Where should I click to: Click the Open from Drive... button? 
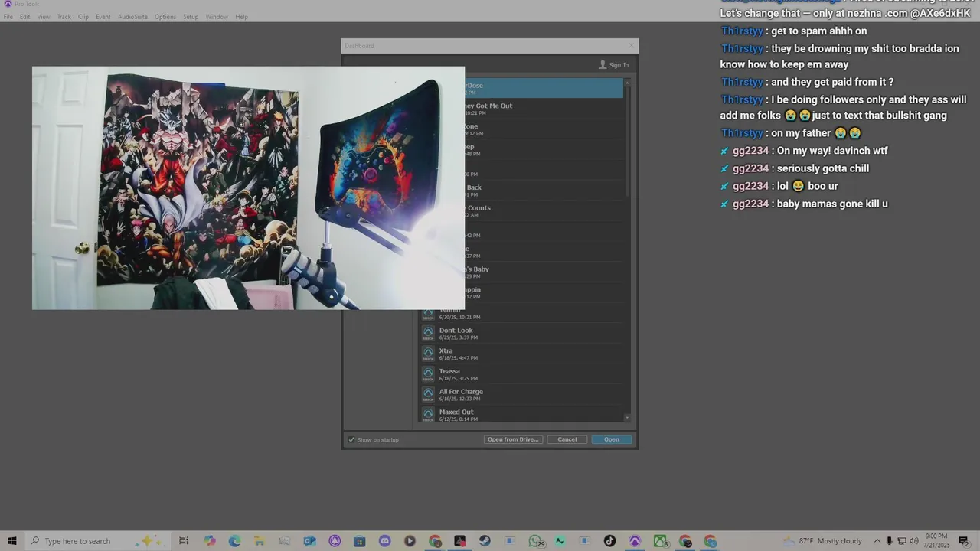coord(513,439)
